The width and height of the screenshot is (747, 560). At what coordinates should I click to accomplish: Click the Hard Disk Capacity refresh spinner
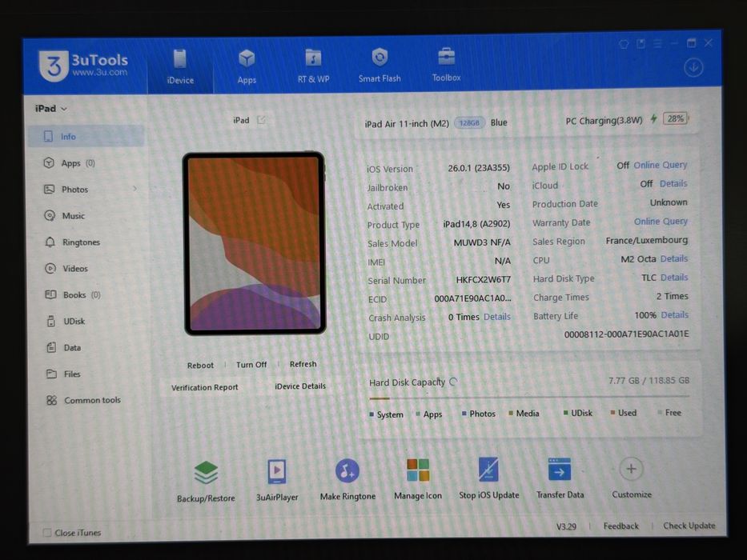[453, 382]
